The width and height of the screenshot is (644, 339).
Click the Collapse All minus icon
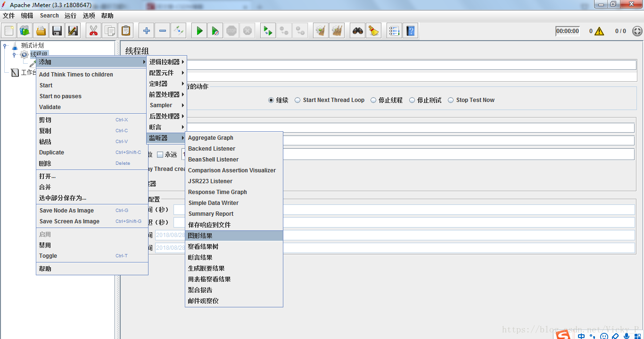tap(163, 31)
